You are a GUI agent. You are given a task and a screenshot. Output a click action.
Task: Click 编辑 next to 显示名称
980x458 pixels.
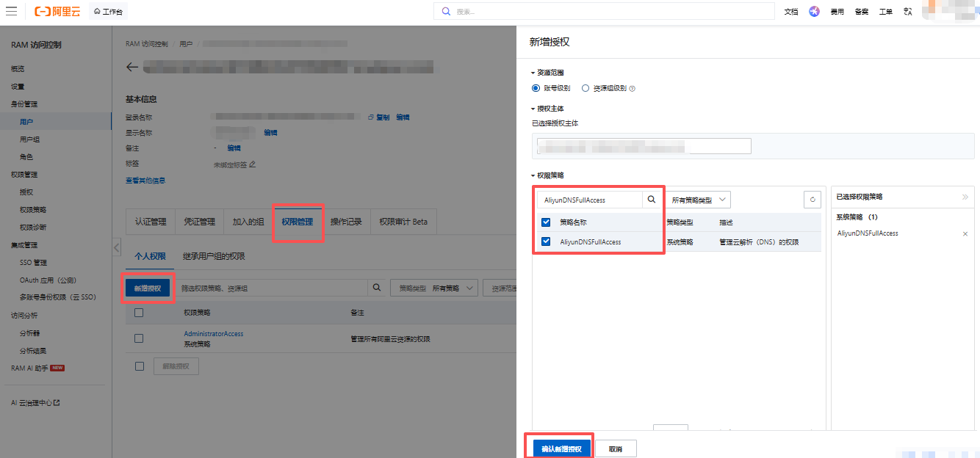tap(271, 133)
